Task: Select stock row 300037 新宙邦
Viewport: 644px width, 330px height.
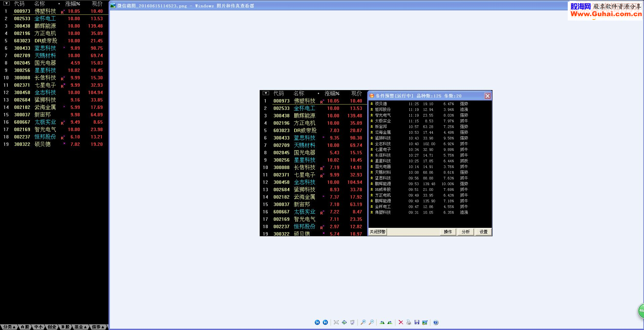Action: 54,115
